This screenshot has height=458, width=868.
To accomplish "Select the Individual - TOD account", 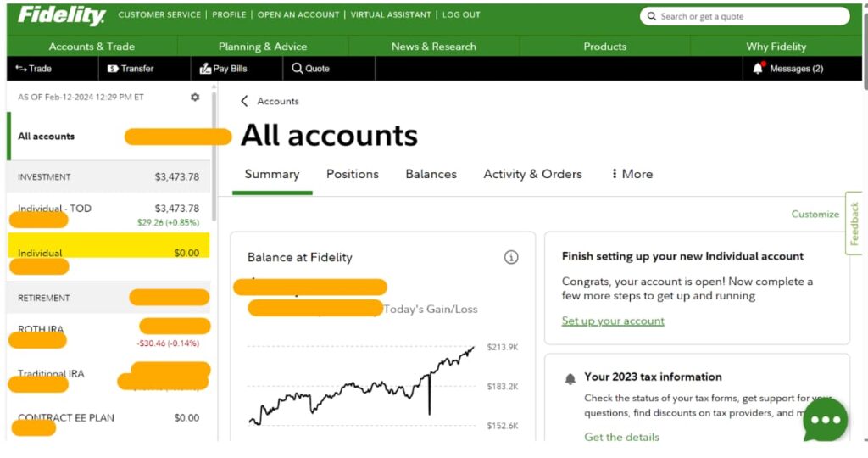I will point(109,215).
